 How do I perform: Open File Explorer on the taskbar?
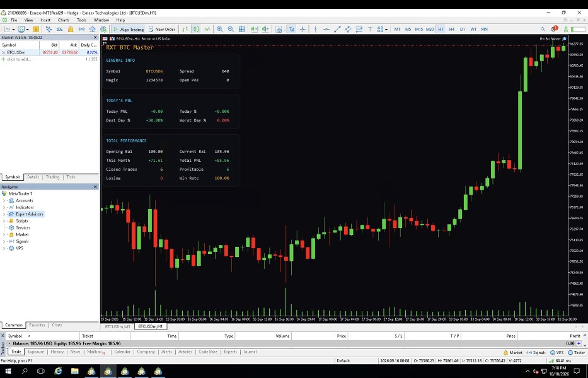tap(74, 371)
